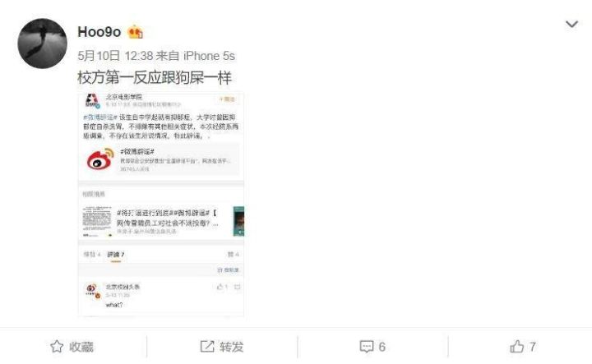Click the membership crown badge beside Hoo9o
The image size is (592, 364).
(x=135, y=32)
